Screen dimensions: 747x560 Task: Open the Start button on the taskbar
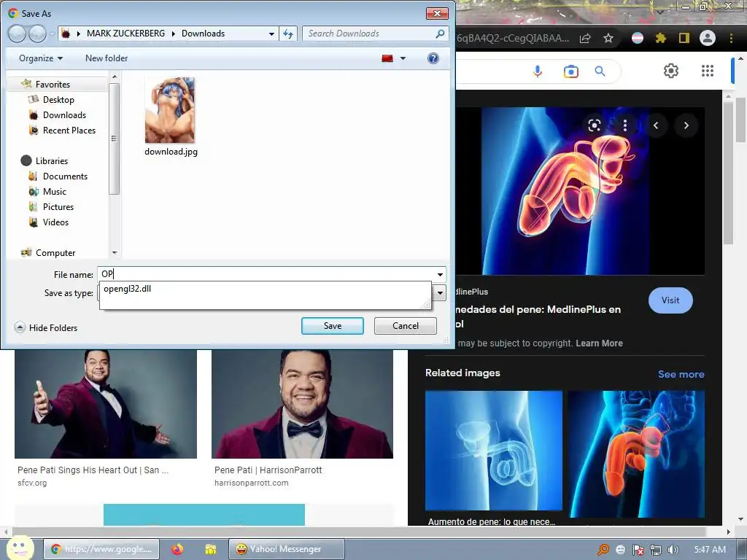19,548
